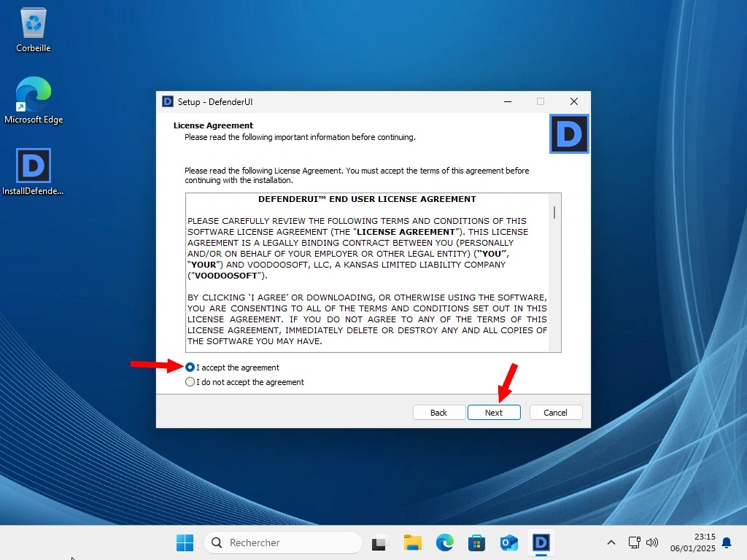Click the "License Agreement" page title
Screen dimensions: 747x560
[213, 125]
